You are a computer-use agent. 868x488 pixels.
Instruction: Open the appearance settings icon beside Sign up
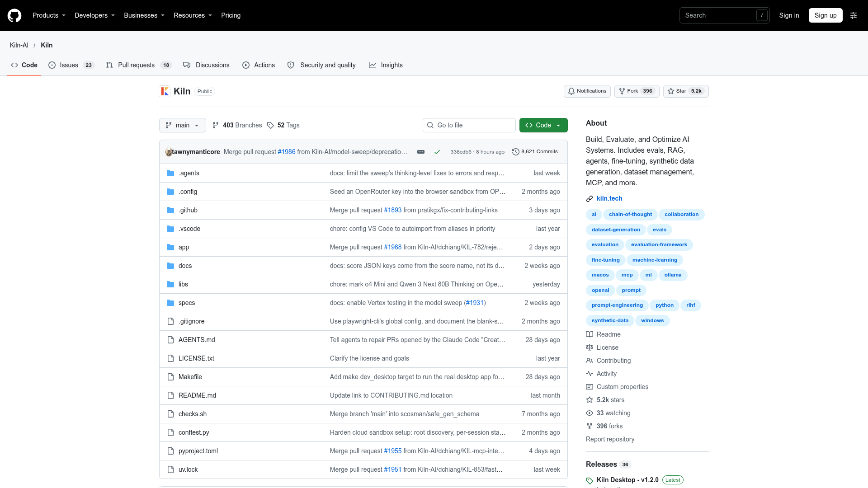tap(854, 15)
